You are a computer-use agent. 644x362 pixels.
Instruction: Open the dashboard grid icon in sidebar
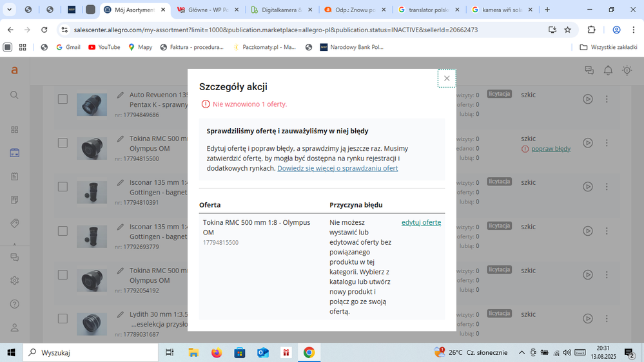point(14,129)
